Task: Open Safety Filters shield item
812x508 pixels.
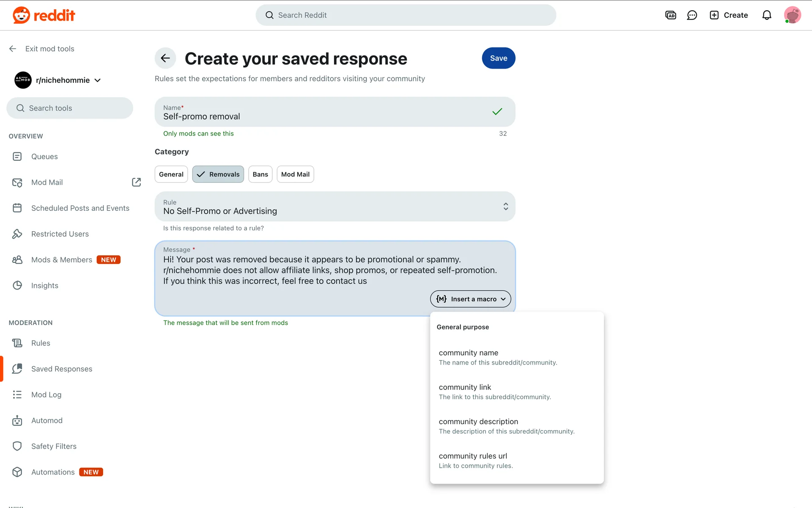Action: (54, 446)
